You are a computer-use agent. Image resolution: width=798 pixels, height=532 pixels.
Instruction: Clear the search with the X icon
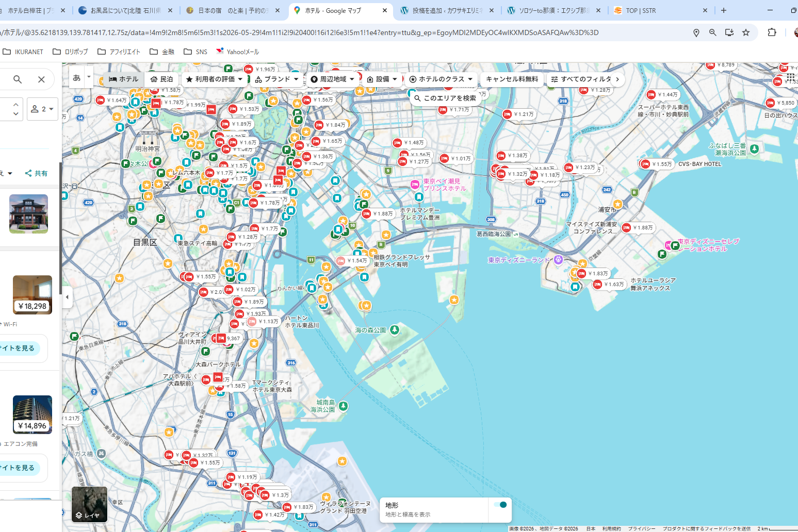point(41,79)
